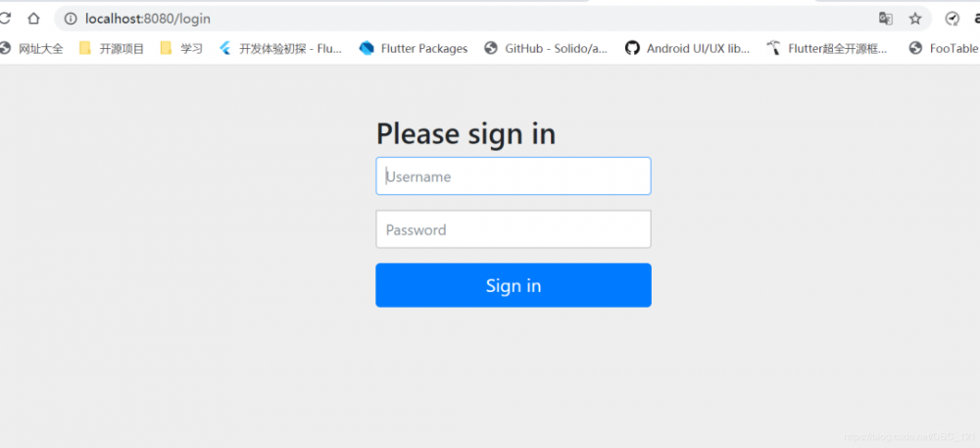
Task: Open the Flutter Packages bookmark
Action: click(x=415, y=48)
